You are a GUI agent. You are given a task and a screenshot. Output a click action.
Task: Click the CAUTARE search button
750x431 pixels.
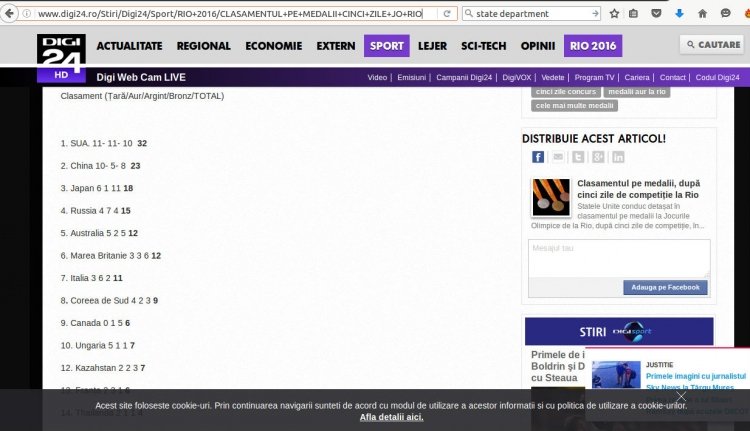click(x=712, y=44)
